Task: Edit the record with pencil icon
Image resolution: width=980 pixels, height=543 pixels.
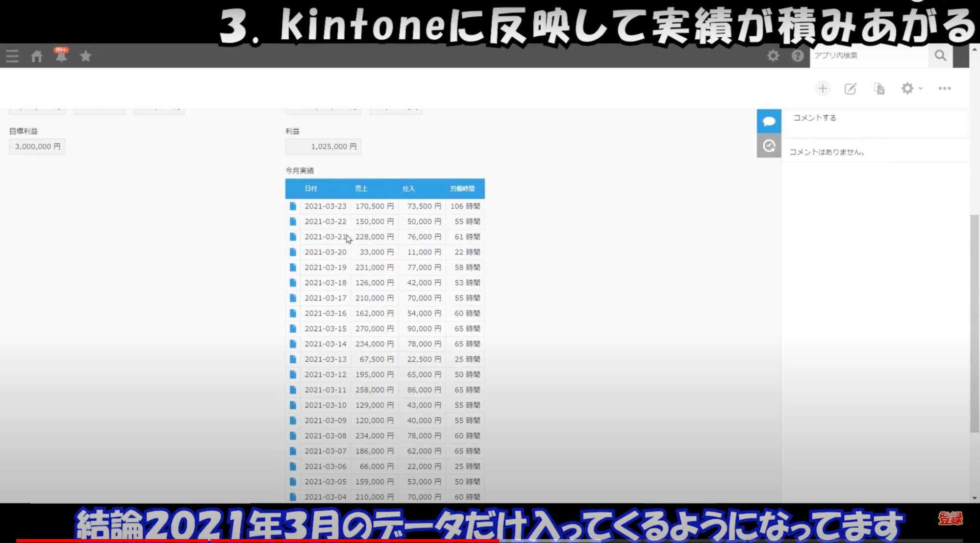Action: pyautogui.click(x=851, y=89)
